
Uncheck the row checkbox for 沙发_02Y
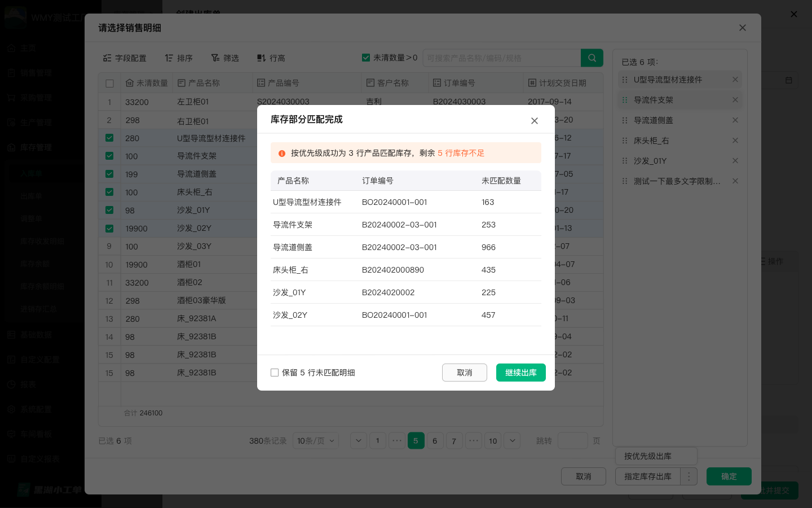(109, 228)
